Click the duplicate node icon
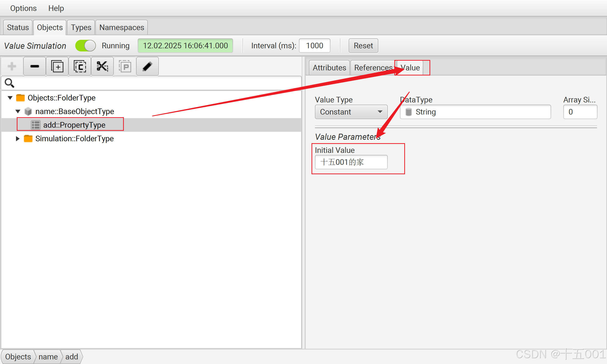The image size is (607, 364). coord(57,66)
